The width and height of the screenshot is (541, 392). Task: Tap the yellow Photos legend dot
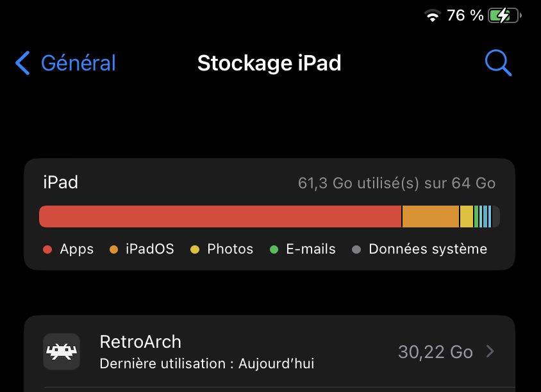pos(195,250)
